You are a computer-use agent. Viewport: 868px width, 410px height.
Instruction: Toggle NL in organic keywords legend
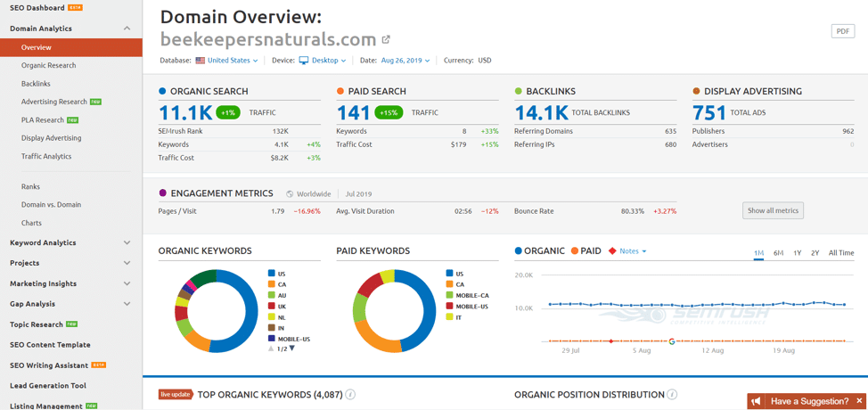[277, 317]
